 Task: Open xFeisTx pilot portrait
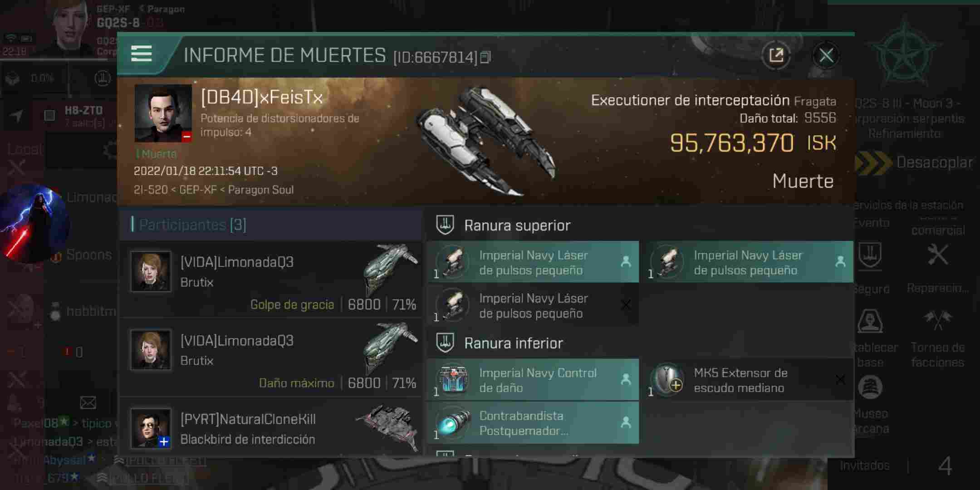click(x=163, y=113)
